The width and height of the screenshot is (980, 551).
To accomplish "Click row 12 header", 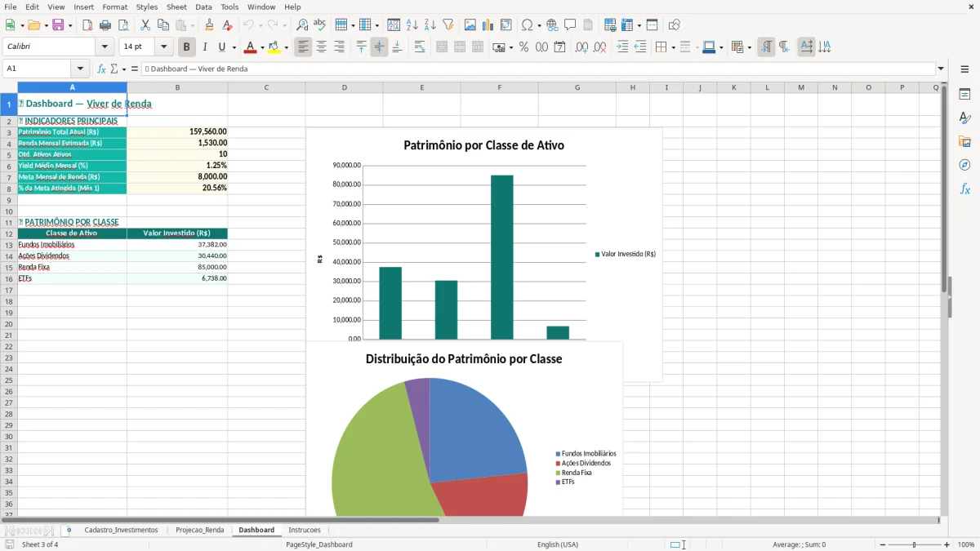I will pos(8,233).
